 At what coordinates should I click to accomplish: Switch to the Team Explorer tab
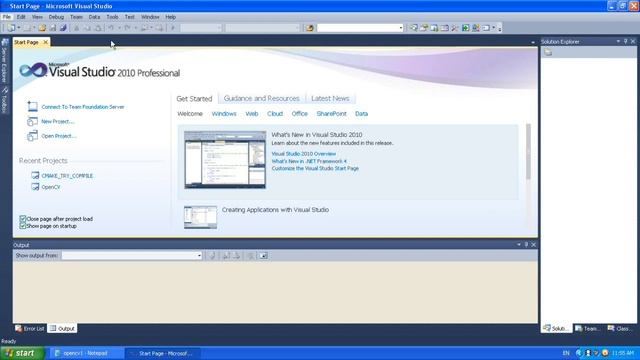tap(587, 328)
